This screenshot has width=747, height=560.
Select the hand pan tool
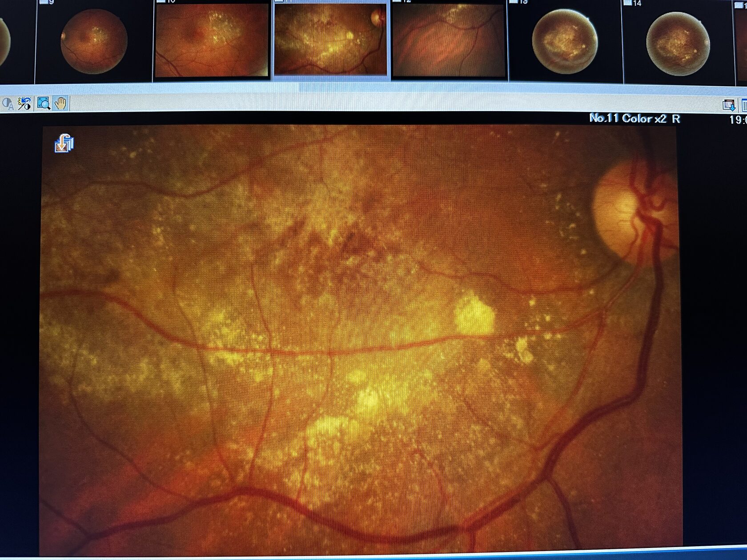coord(60,104)
